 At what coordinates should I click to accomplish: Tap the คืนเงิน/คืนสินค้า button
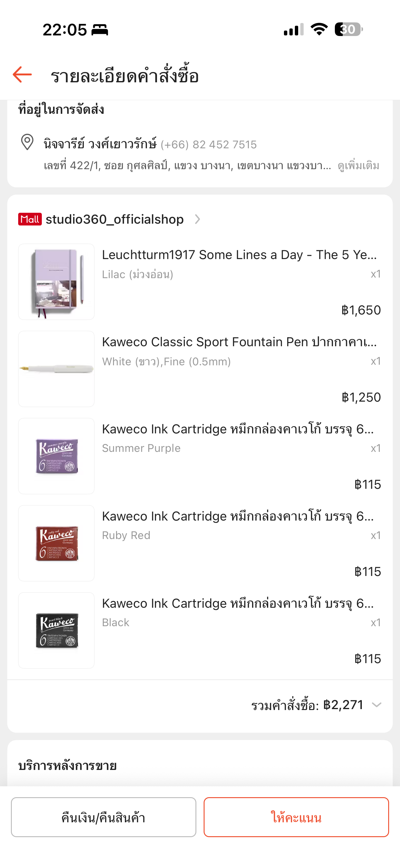coord(104,817)
